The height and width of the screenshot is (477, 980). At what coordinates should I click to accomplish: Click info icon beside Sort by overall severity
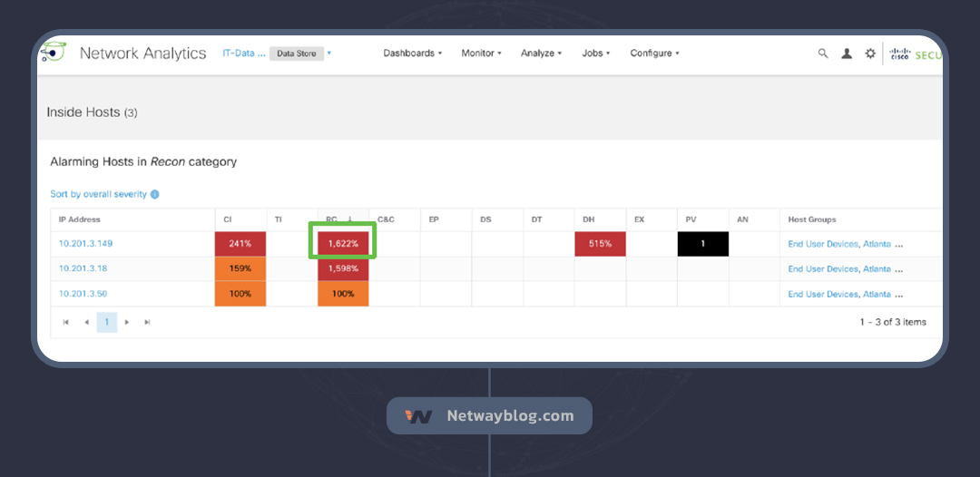coord(154,194)
